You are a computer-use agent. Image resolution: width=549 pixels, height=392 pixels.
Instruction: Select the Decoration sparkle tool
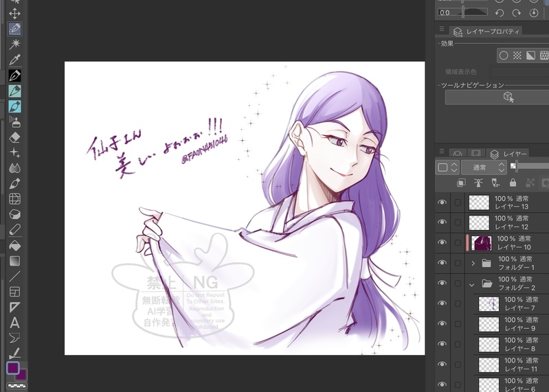[14, 152]
